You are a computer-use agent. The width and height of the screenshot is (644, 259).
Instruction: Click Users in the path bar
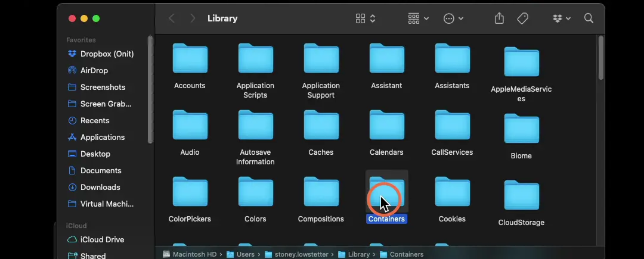point(240,254)
